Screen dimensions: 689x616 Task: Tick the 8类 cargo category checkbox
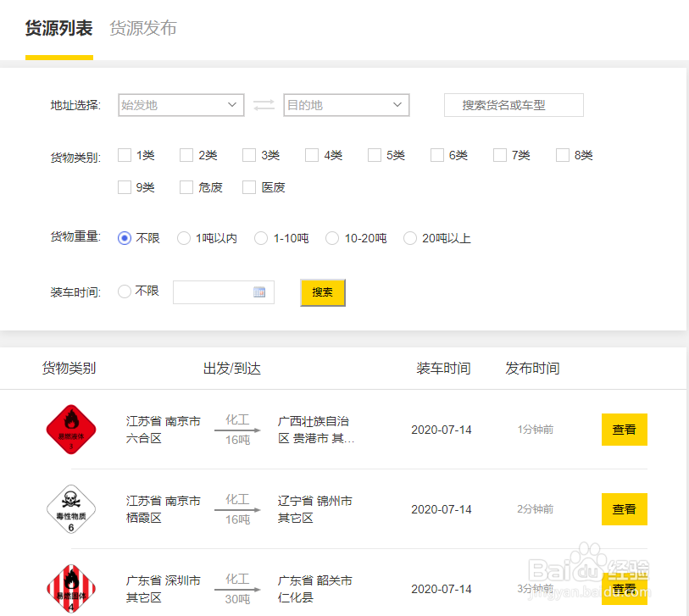click(x=563, y=155)
